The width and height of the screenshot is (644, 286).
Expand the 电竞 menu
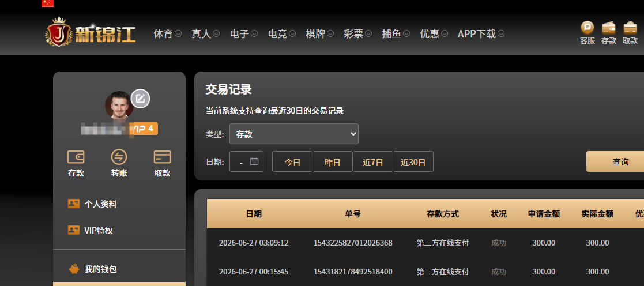(282, 33)
